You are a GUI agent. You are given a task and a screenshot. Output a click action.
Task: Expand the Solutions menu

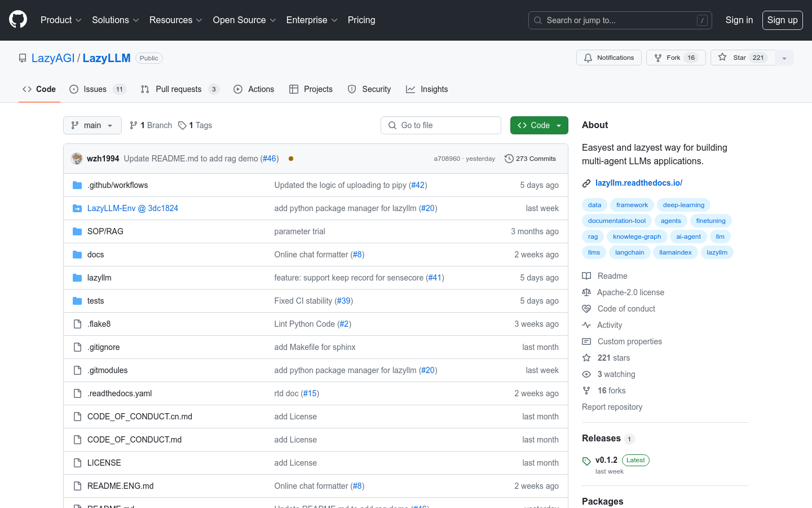(x=115, y=20)
